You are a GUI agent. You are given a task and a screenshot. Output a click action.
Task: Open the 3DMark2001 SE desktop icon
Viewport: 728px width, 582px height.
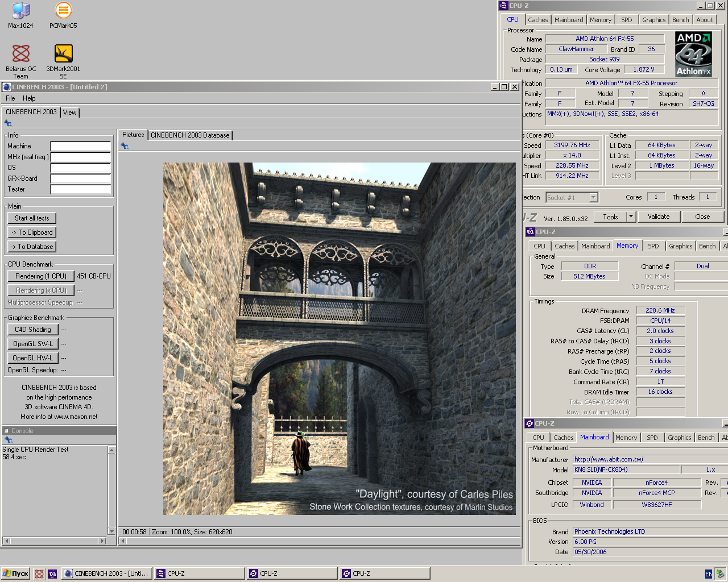pyautogui.click(x=63, y=61)
